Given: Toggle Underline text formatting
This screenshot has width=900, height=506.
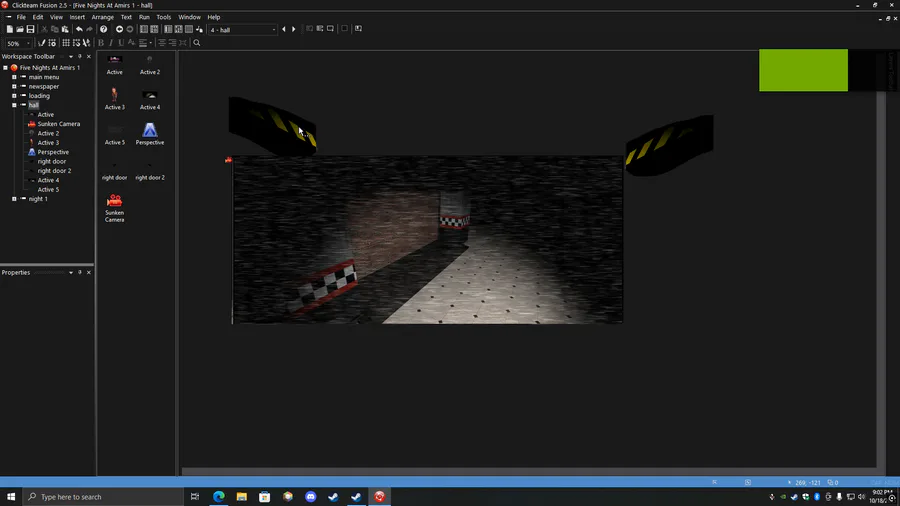Looking at the screenshot, I should coord(121,43).
